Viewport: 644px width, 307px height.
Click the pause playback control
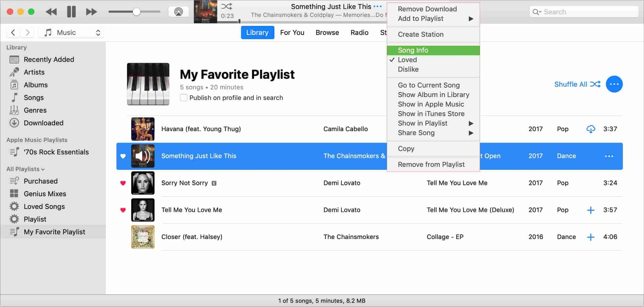(x=71, y=12)
